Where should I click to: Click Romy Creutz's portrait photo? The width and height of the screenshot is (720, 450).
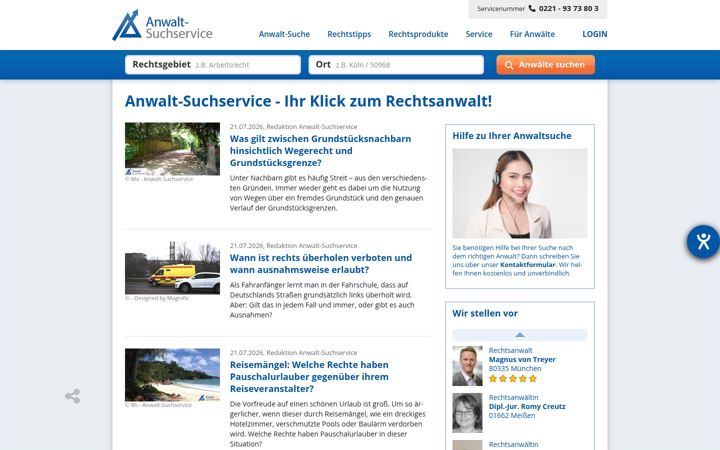467,413
